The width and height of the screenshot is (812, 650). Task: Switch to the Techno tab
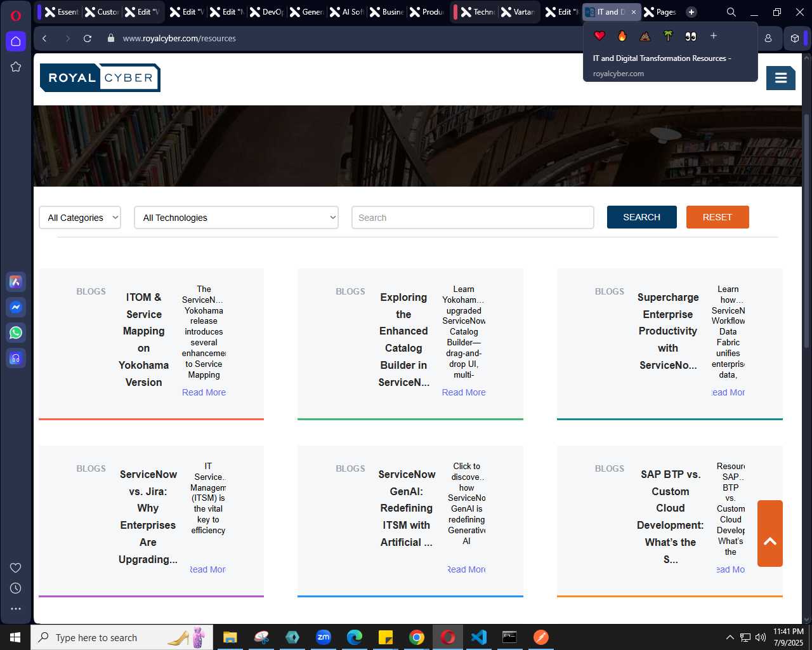[x=478, y=12]
